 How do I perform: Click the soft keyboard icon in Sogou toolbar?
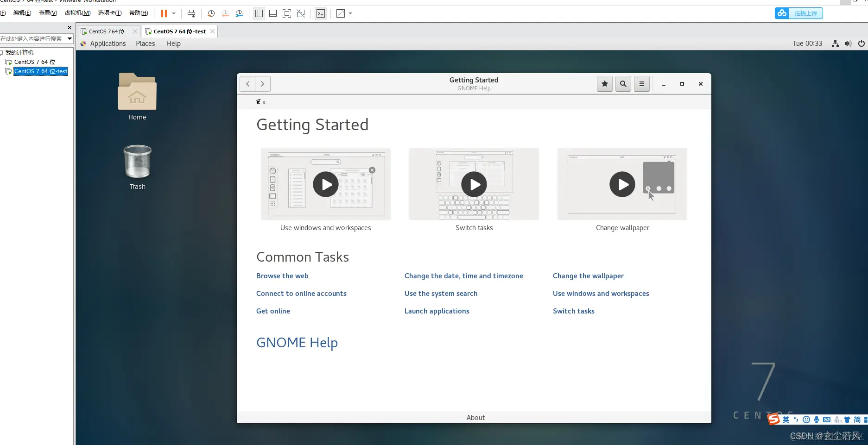[x=827, y=420]
